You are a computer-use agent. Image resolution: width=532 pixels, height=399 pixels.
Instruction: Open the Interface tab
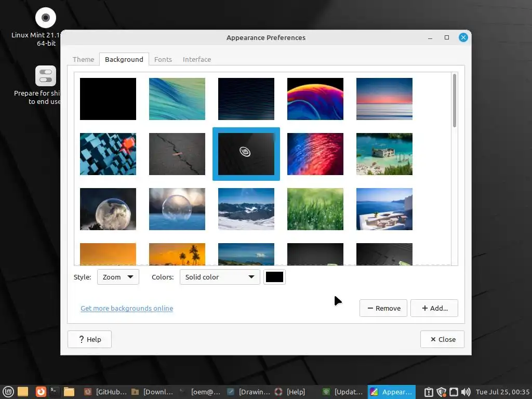[197, 59]
